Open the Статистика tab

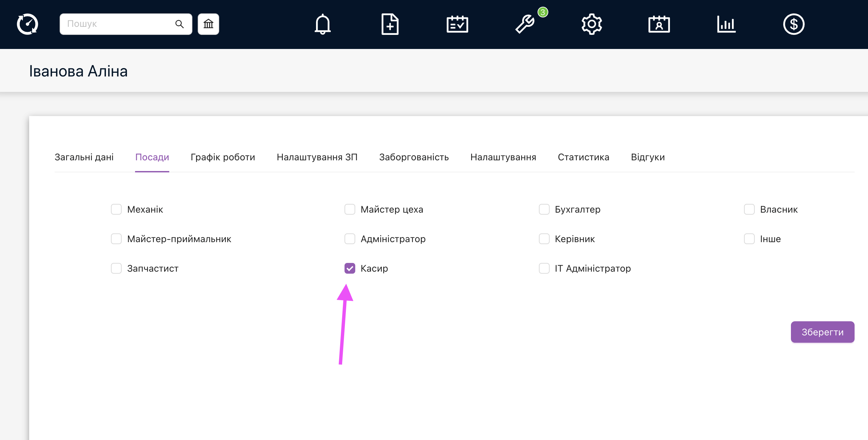[584, 157]
